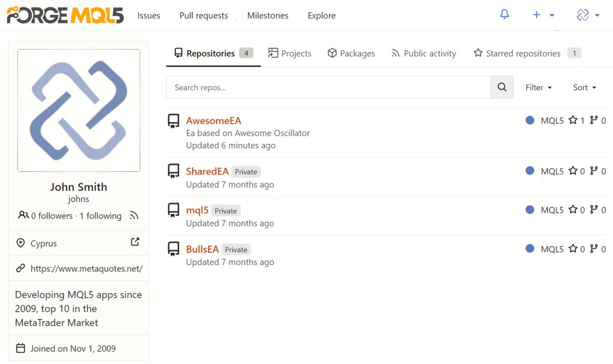Open the user avatar menu in header
The width and height of the screenshot is (613, 364).
[588, 15]
